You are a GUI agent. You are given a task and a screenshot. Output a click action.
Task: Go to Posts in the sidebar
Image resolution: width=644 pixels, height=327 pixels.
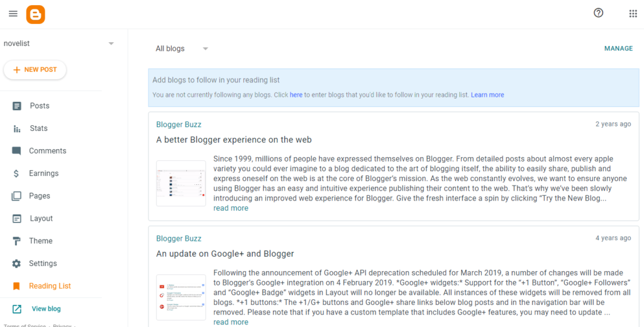[40, 106]
